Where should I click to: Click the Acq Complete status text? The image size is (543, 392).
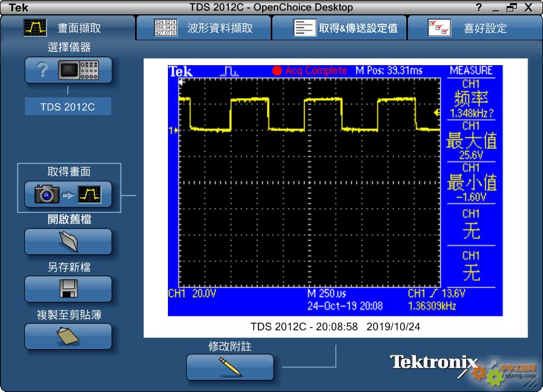pos(316,70)
